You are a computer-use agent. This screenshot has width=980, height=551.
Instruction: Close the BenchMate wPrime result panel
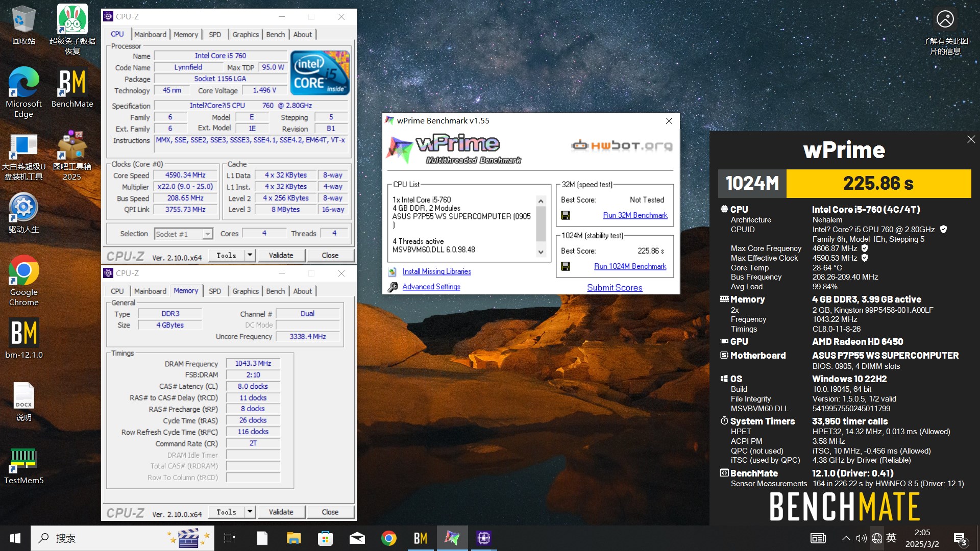pos(971,139)
